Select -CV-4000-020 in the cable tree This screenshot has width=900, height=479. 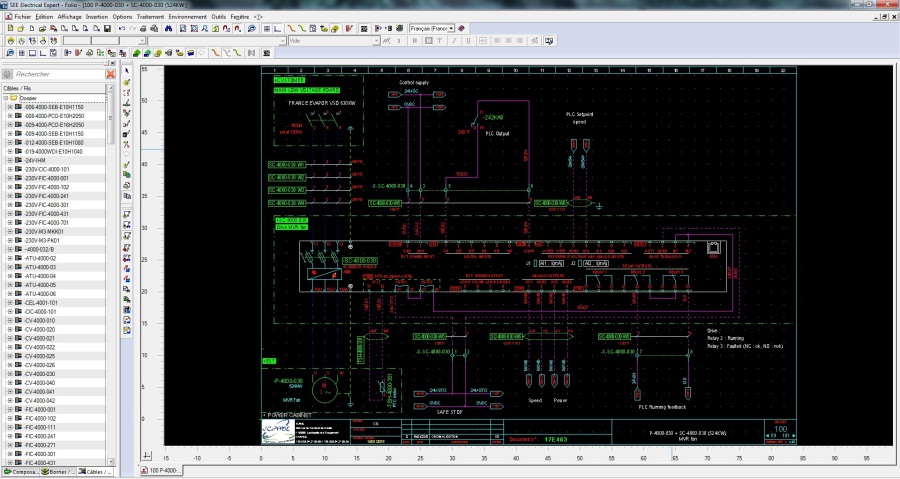[x=40, y=329]
